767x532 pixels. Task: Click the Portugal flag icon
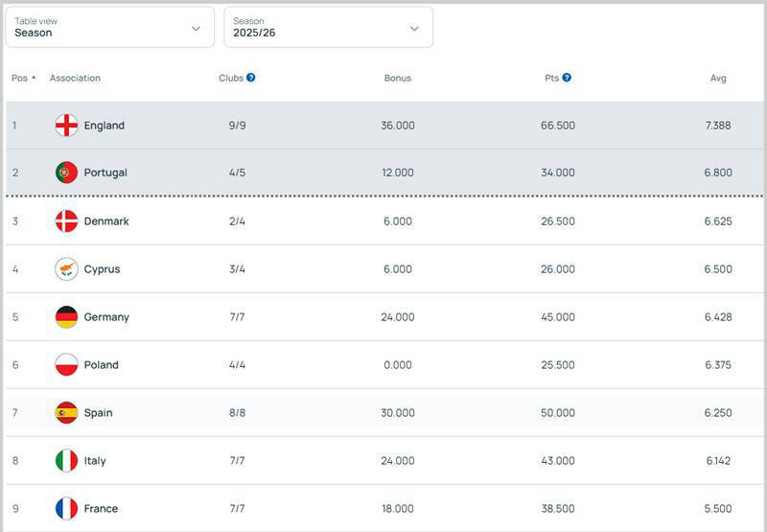tap(66, 173)
